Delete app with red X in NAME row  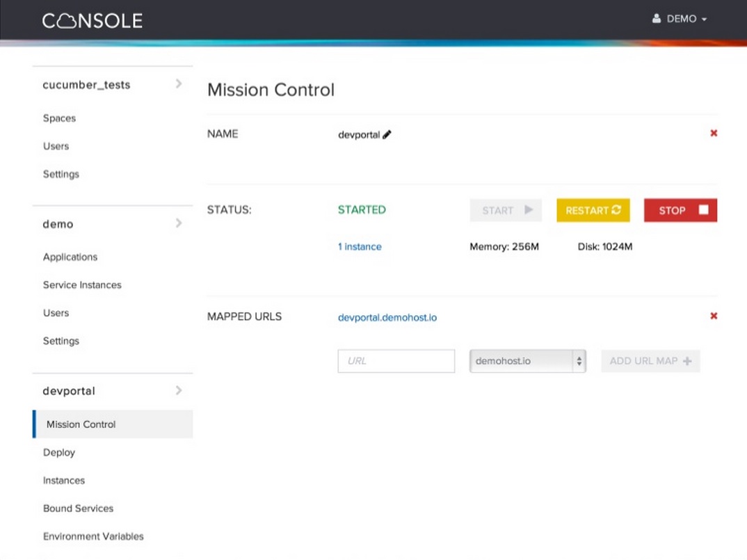pos(714,133)
